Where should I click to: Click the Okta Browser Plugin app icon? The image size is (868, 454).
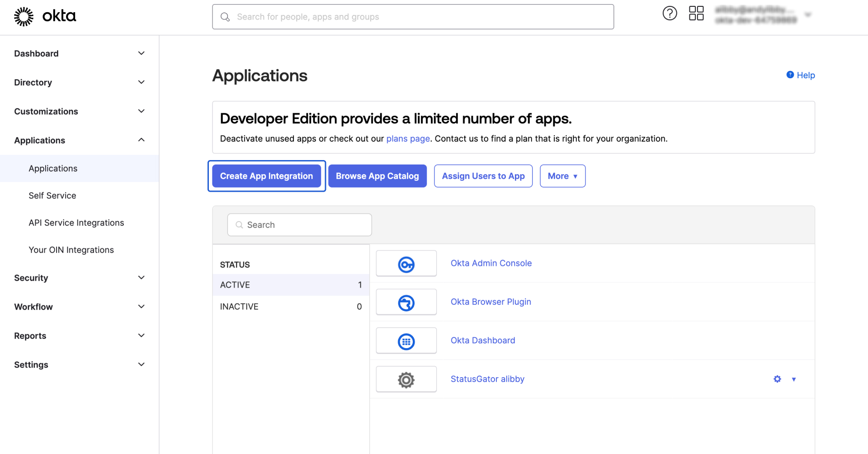406,302
